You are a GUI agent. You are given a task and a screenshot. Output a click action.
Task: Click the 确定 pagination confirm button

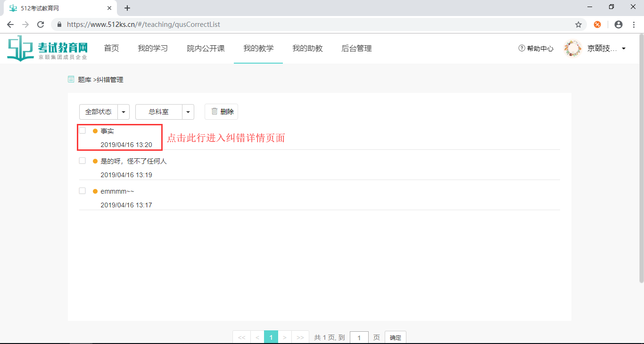click(x=395, y=337)
